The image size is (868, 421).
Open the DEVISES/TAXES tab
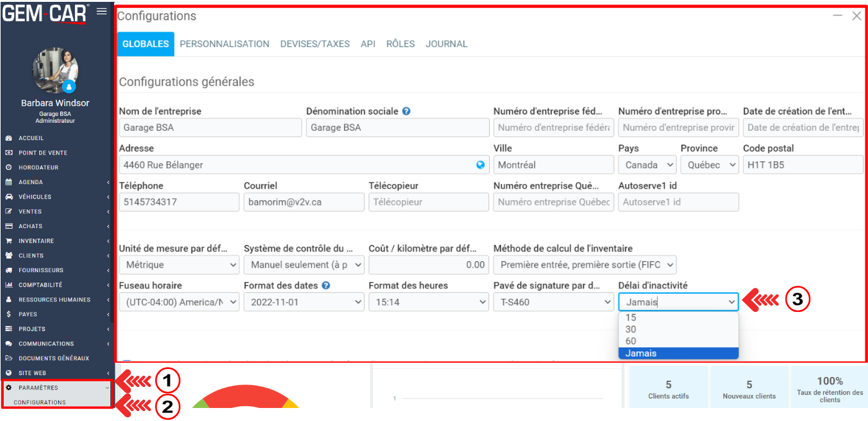[315, 44]
